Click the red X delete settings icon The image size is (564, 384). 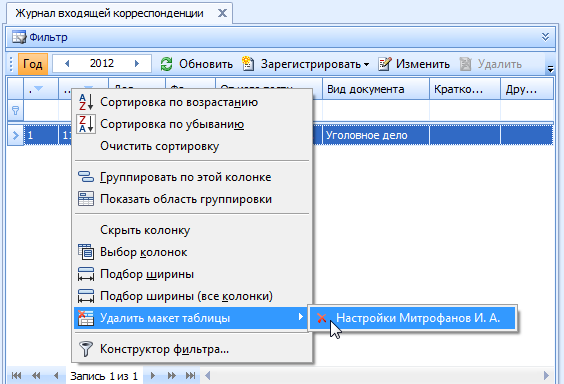[322, 318]
